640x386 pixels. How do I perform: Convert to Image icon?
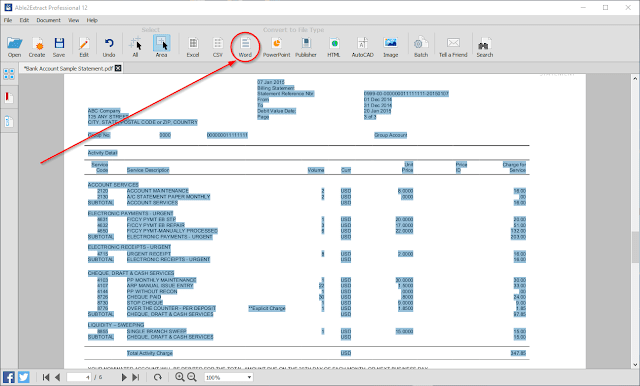391,47
